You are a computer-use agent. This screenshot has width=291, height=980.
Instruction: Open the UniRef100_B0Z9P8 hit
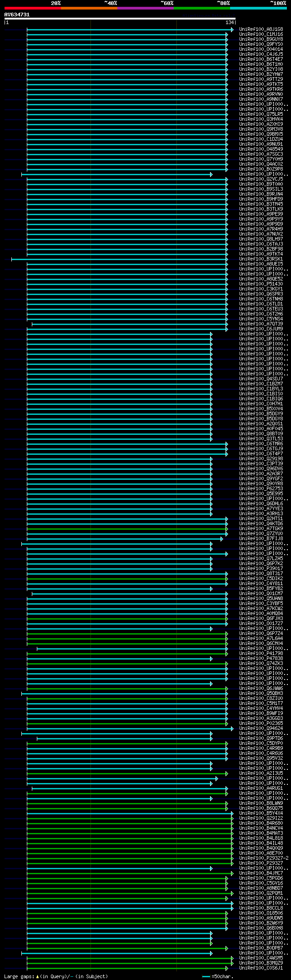(261, 169)
